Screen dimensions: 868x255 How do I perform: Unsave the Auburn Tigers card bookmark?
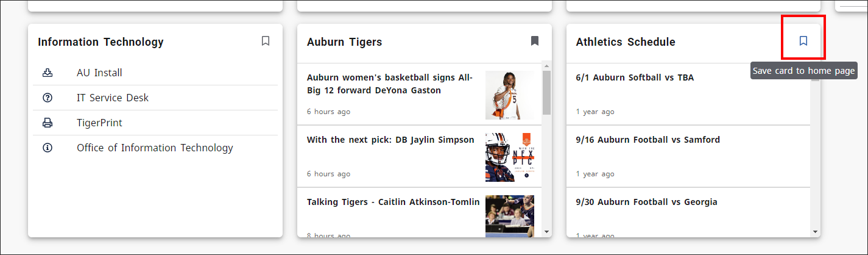tap(535, 41)
